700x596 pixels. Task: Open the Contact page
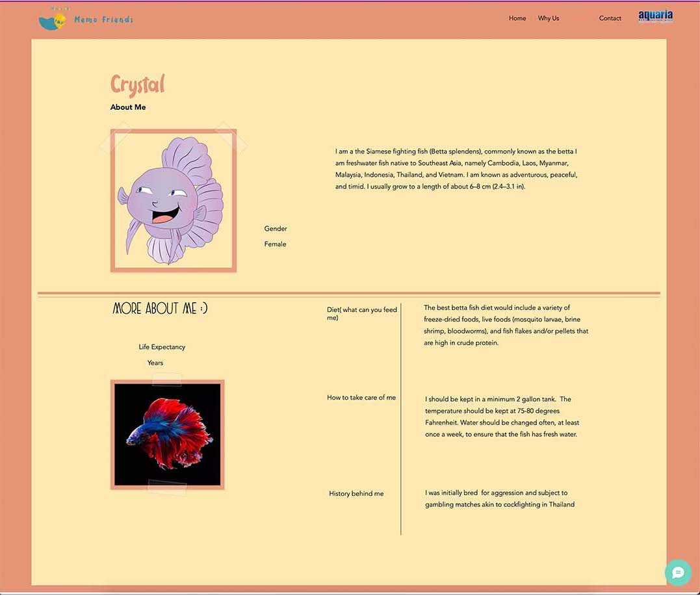610,18
